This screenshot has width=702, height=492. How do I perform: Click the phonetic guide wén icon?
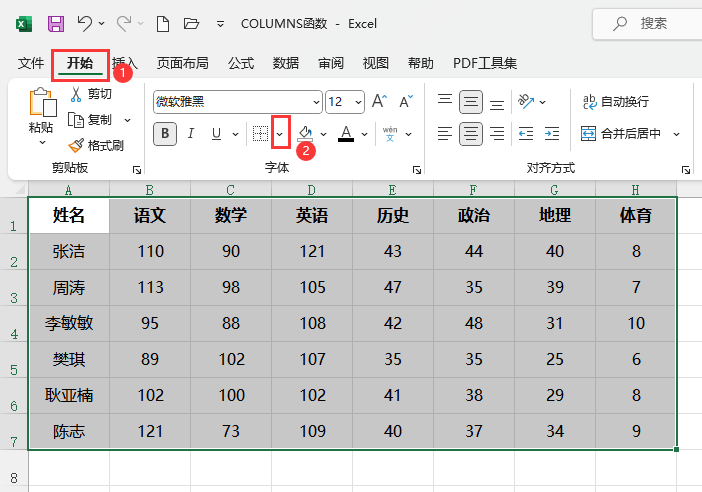pos(390,133)
